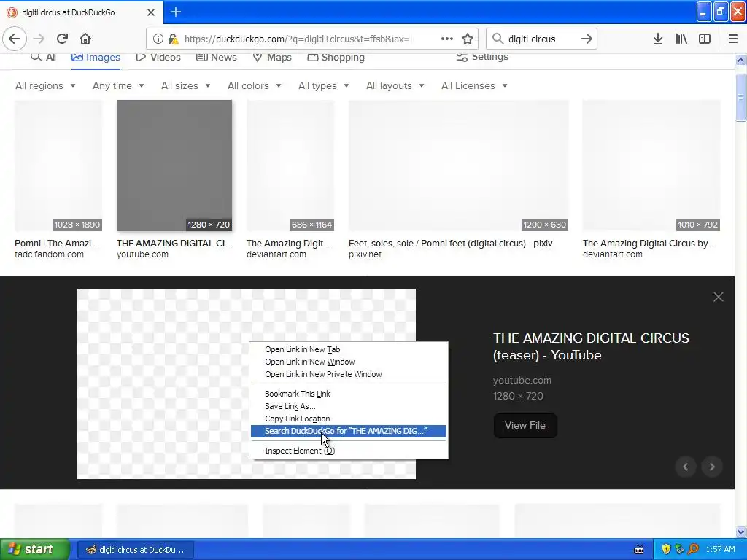The width and height of the screenshot is (747, 560).
Task: Choose Open Link in New Window
Action: [349, 362]
